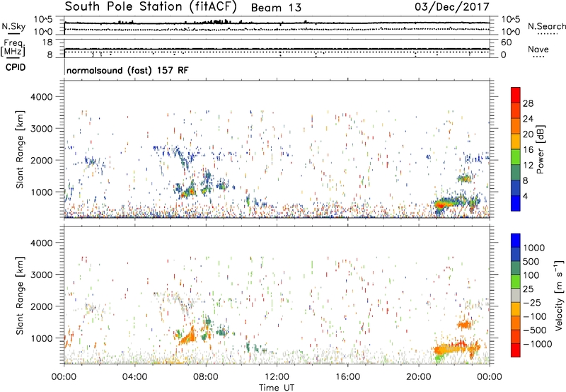This screenshot has height=392, width=566.
Task: Click the 'South Pole Station (fitACF)' title
Action: pos(151,7)
